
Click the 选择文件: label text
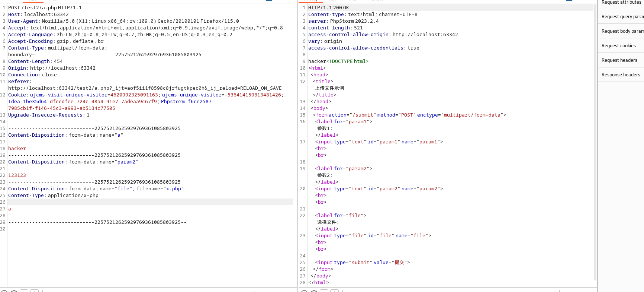pos(328,222)
